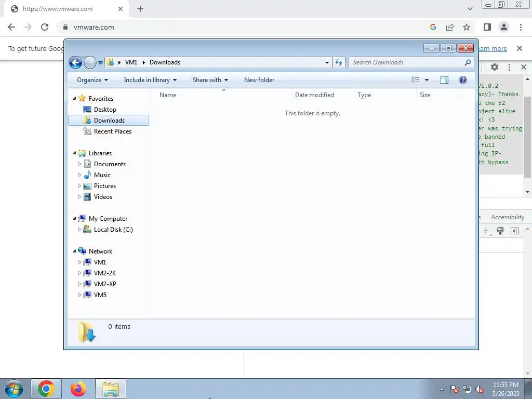Create a New folder

tap(259, 80)
